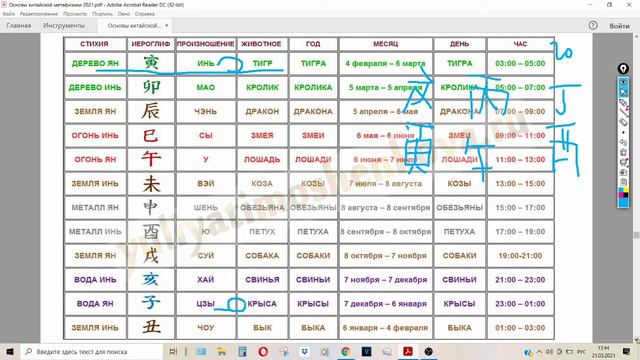Screen dimensions: 640x360
Task: Clear drawings with the trash icon
Action: tap(623, 152)
